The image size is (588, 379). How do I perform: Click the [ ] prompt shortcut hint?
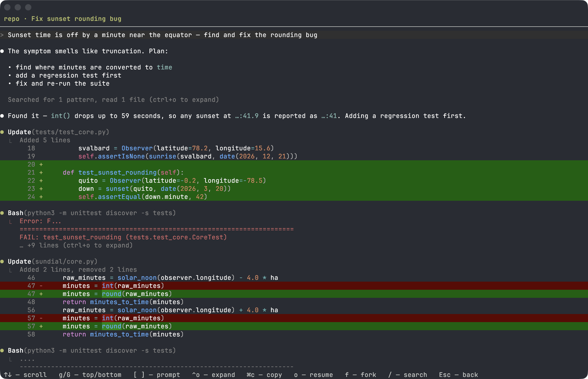point(157,375)
